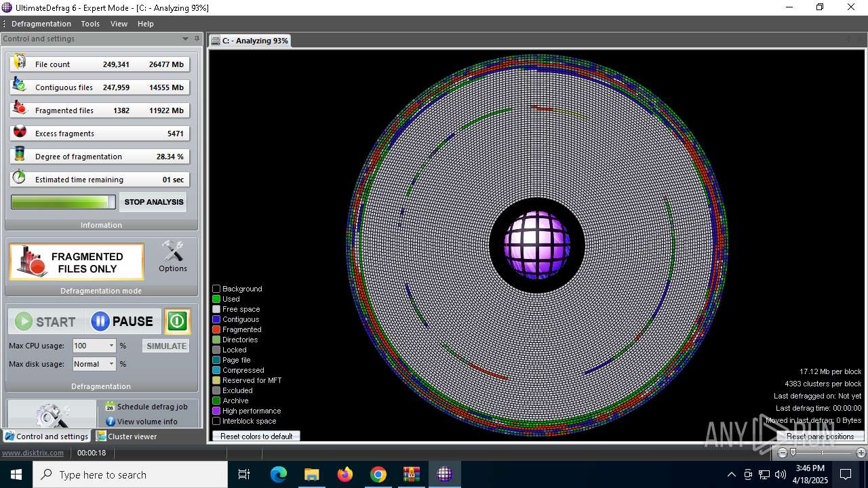This screenshot has height=488, width=868.
Task: Open Task View on the taskbar
Action: tap(244, 474)
